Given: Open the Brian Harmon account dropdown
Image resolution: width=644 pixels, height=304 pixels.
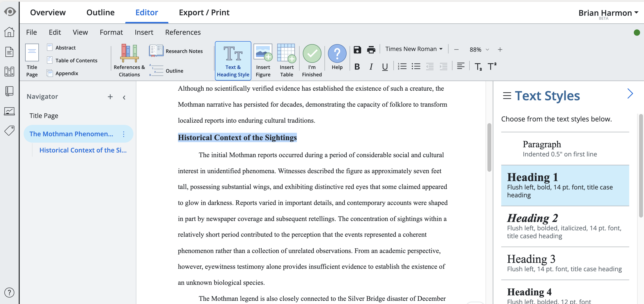Looking at the screenshot, I should point(608,13).
